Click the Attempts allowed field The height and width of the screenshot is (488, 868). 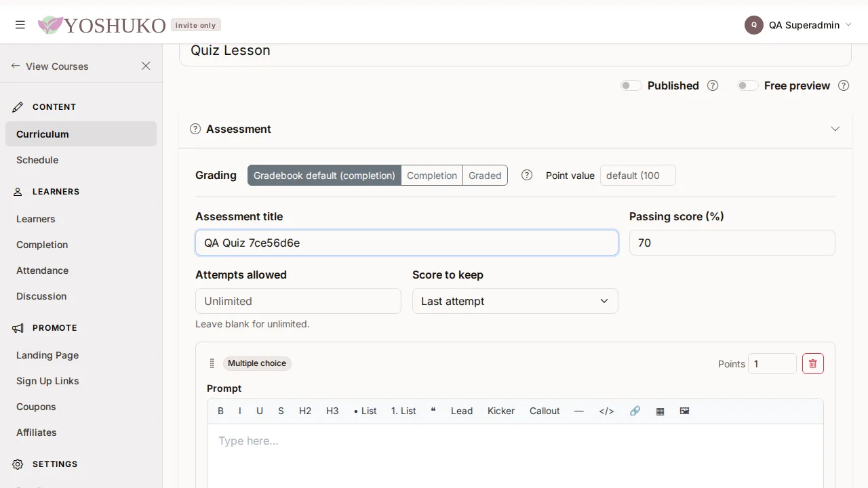298,301
